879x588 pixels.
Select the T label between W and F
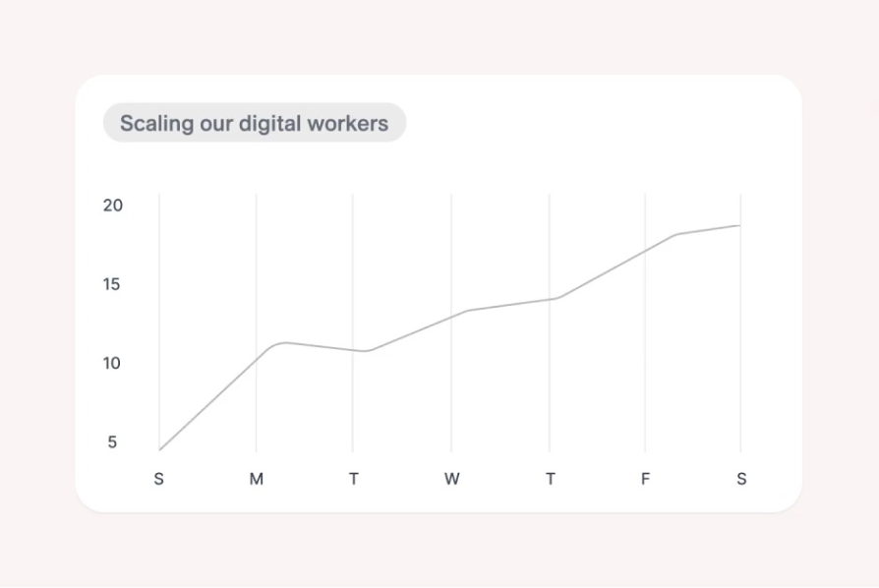[550, 479]
